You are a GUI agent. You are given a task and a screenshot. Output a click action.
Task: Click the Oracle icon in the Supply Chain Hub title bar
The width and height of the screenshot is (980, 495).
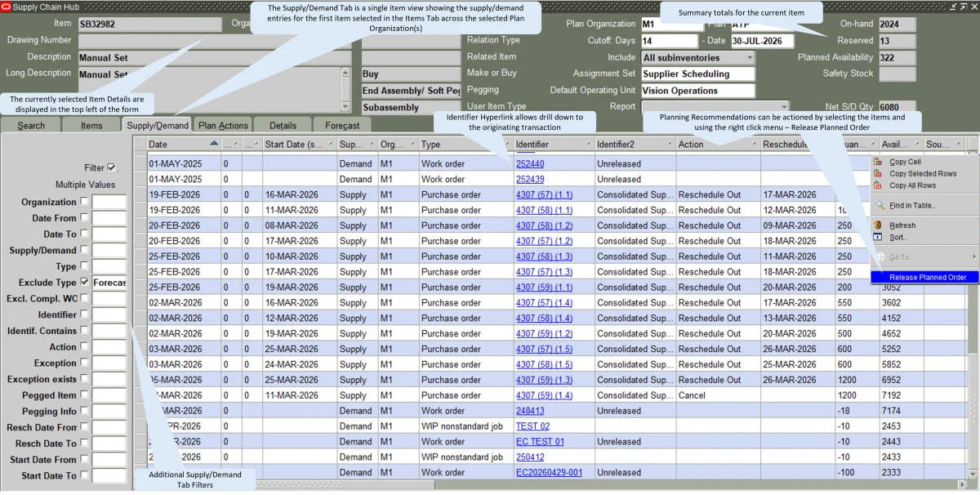pyautogui.click(x=7, y=7)
